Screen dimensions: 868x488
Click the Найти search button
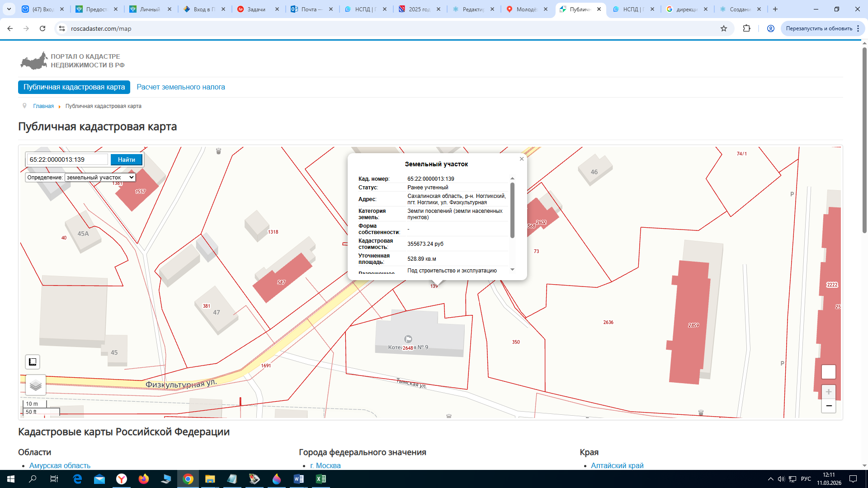(127, 160)
